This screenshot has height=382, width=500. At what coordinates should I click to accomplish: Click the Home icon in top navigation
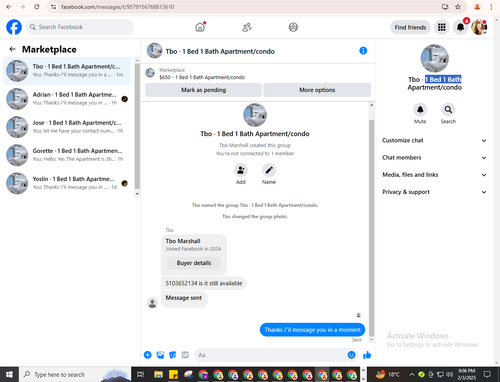coord(200,27)
